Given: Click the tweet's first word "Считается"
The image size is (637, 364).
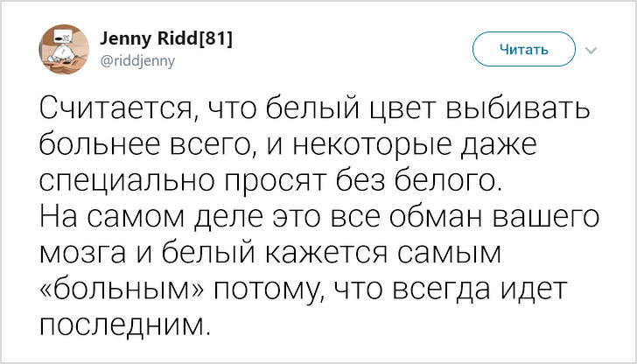Looking at the screenshot, I should (111, 114).
